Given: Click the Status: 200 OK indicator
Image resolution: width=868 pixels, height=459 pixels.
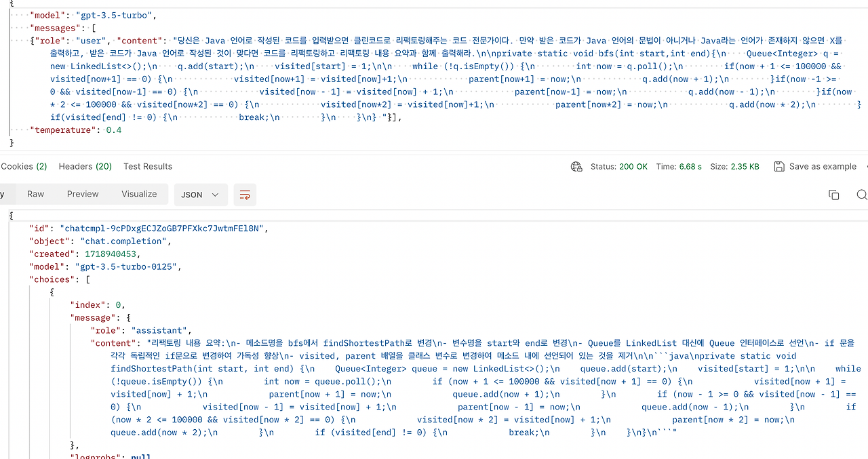Looking at the screenshot, I should [618, 166].
